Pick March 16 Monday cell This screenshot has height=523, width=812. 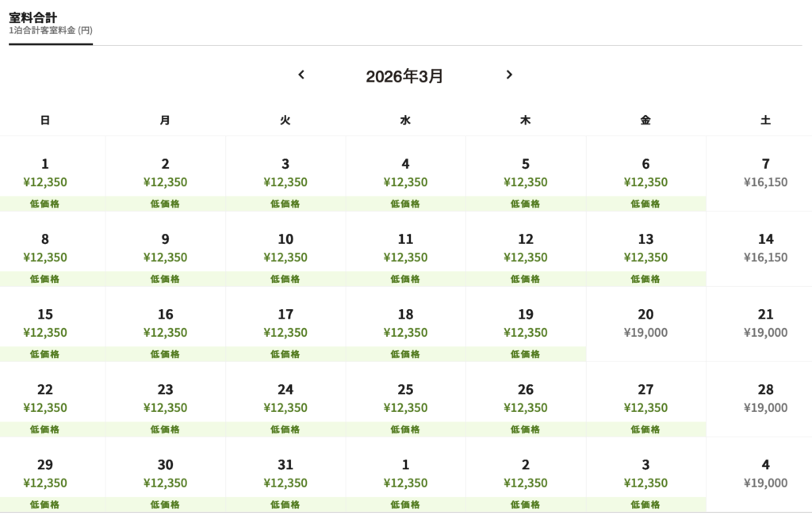point(165,324)
